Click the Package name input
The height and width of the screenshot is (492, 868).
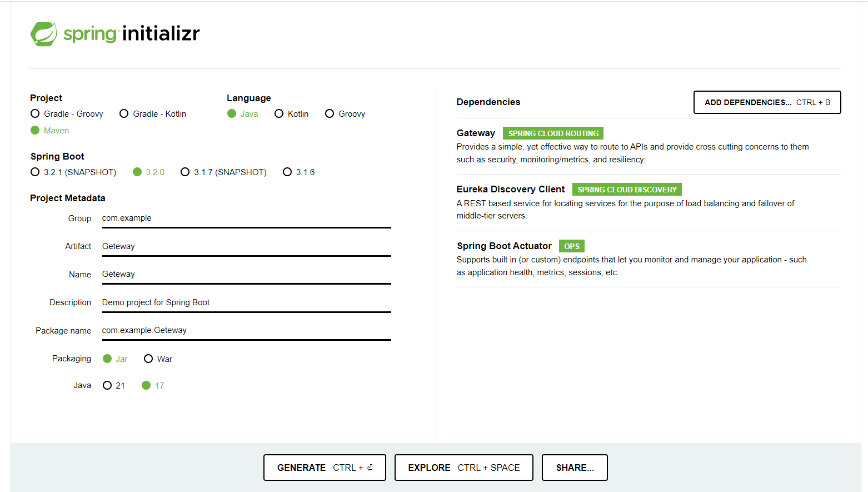[246, 330]
